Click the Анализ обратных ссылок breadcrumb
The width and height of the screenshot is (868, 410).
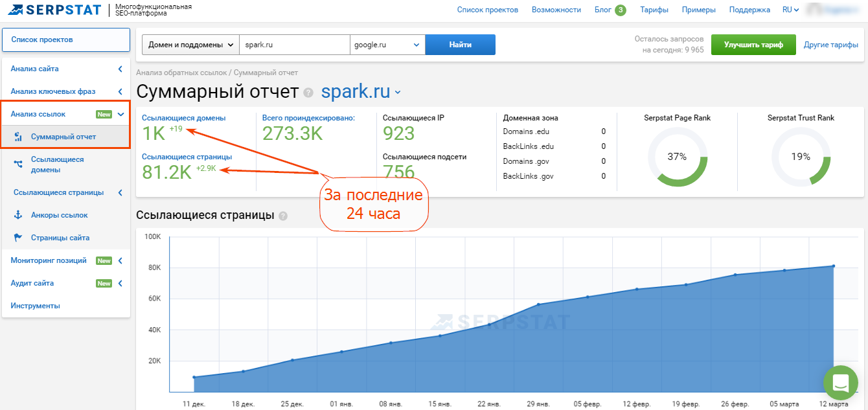coord(181,73)
